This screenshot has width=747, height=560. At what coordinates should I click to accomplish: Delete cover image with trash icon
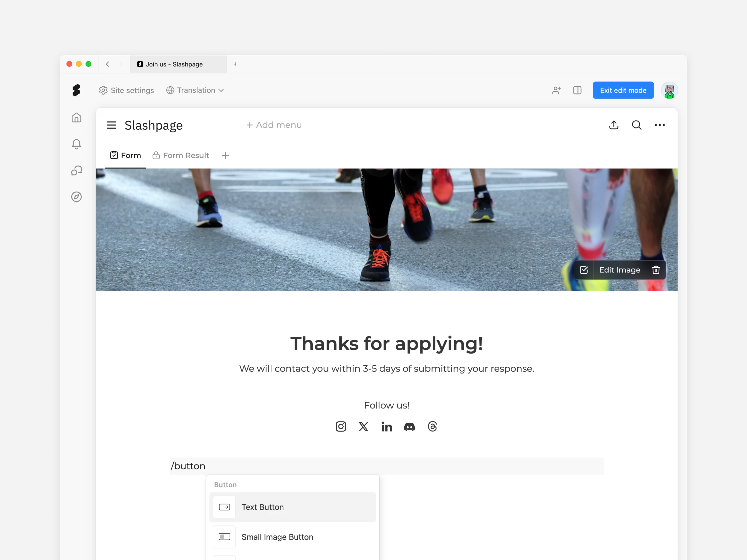(x=655, y=270)
